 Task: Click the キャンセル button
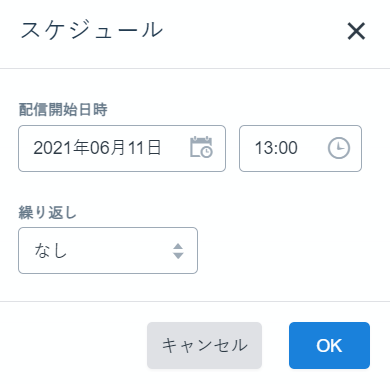pos(204,345)
